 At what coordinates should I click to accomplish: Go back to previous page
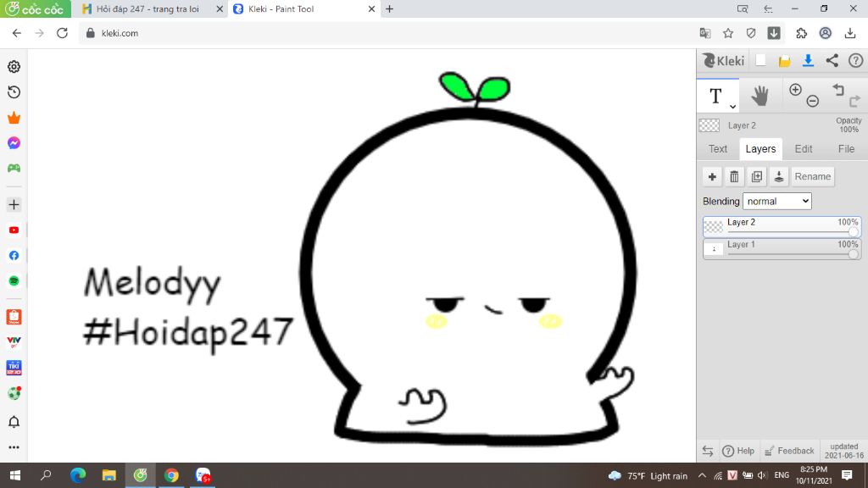click(17, 33)
